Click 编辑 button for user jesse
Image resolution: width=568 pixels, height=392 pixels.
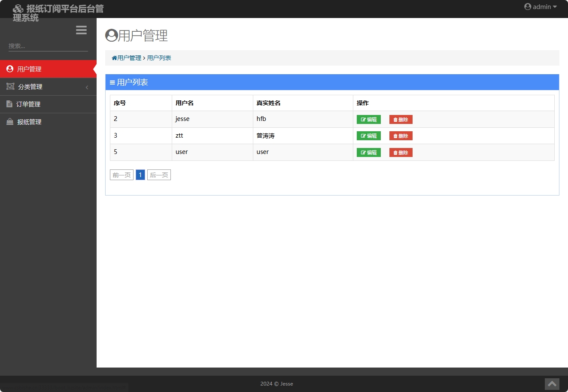click(x=368, y=119)
